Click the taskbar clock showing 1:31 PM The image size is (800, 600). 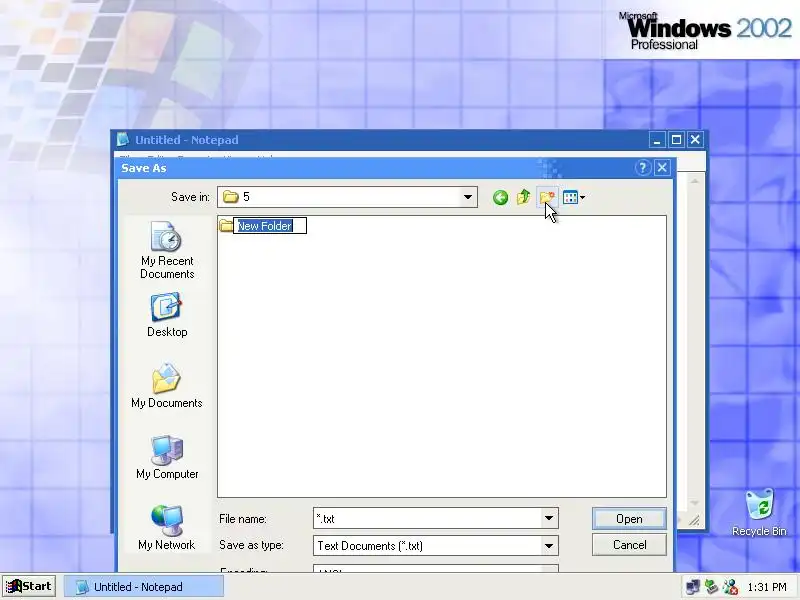pos(767,587)
